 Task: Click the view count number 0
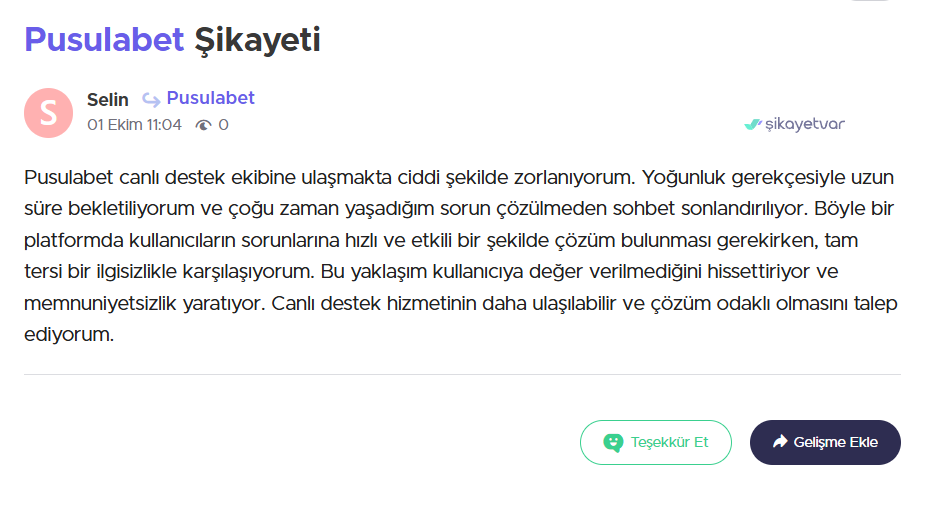pos(224,125)
